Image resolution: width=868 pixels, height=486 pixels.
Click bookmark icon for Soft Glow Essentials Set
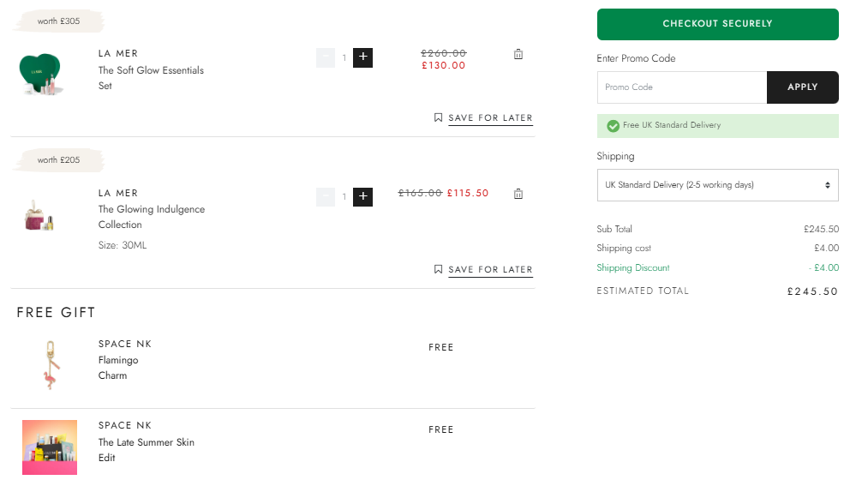point(438,117)
